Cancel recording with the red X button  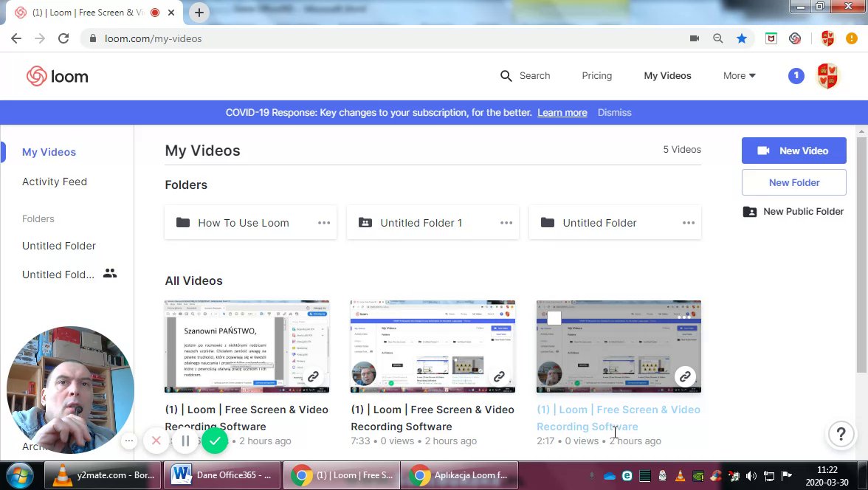pyautogui.click(x=156, y=441)
